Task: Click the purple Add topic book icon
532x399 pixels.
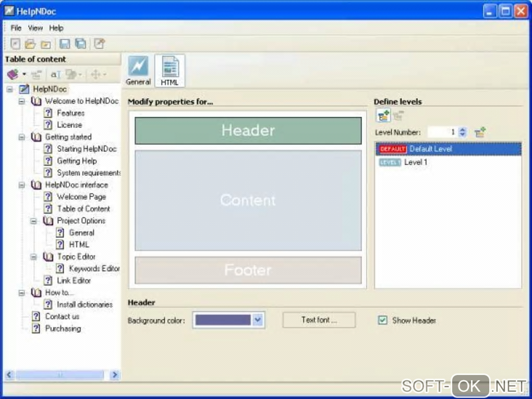Action: 13,74
